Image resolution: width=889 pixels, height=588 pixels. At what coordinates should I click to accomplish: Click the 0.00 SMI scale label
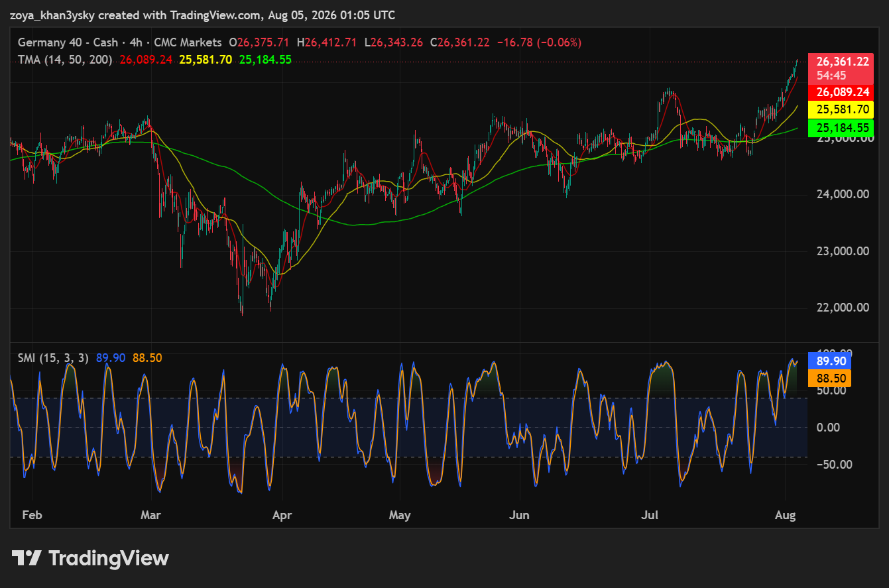828,428
